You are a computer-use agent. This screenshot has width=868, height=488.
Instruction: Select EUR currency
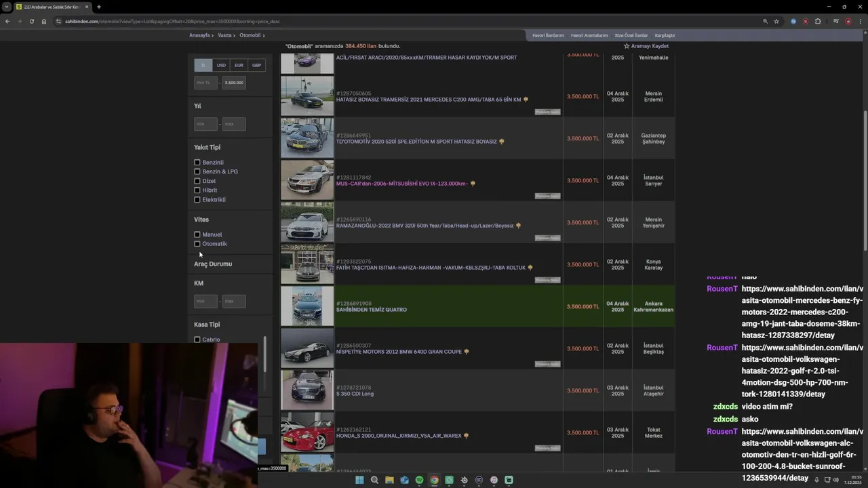pyautogui.click(x=239, y=65)
